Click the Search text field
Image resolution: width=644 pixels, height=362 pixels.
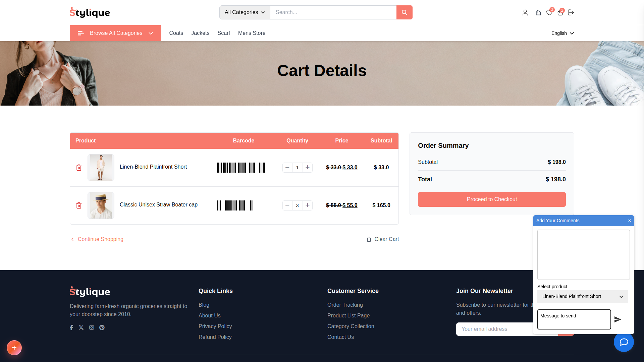point(333,12)
